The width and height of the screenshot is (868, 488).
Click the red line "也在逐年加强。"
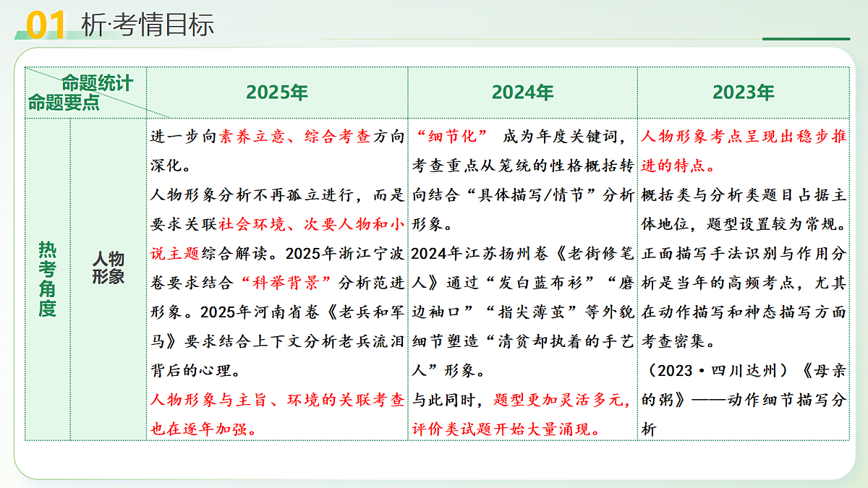pos(203,429)
